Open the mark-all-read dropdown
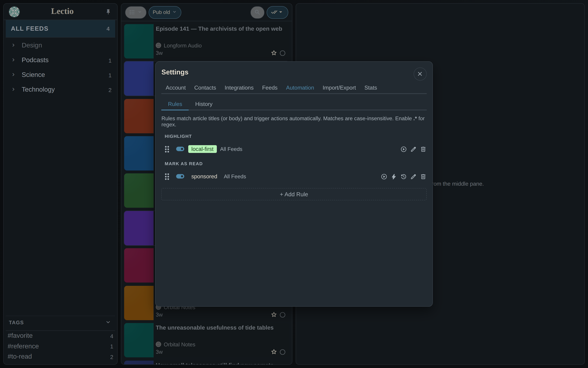 coord(277,12)
